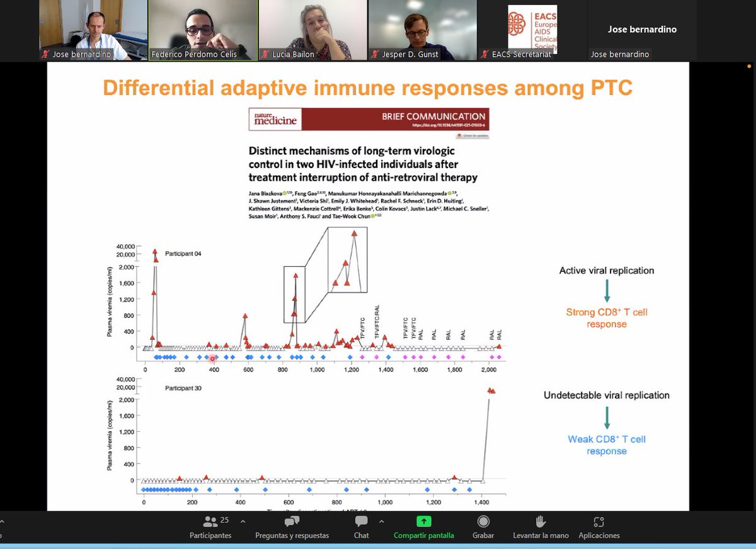The width and height of the screenshot is (756, 549).
Task: Click muted mic icon for Jesper D. Gunst
Action: coord(374,55)
